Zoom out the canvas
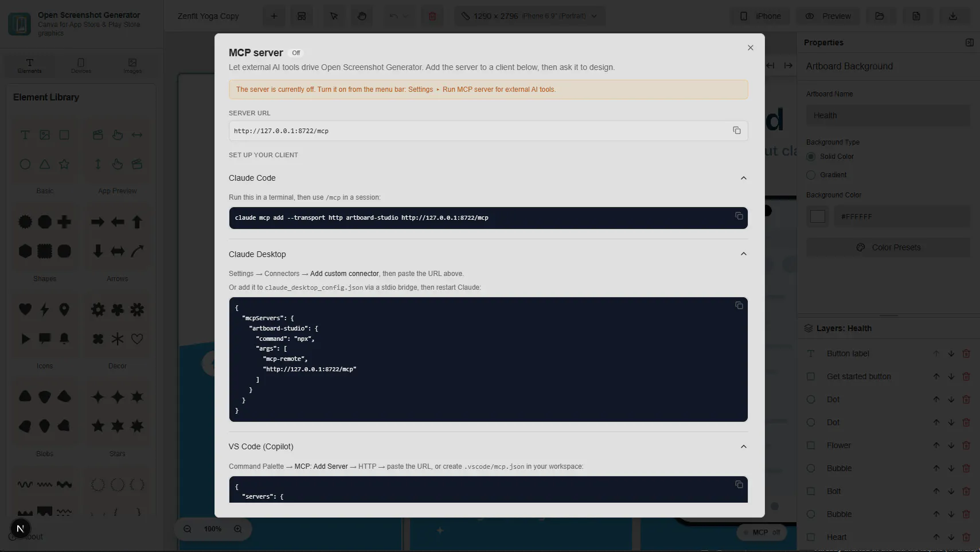 pos(187,529)
